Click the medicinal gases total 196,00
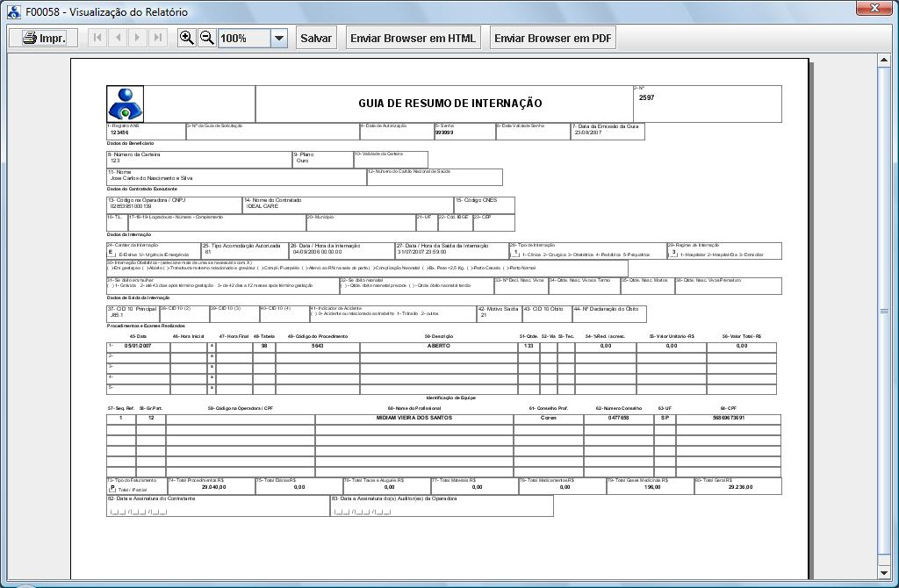This screenshot has width=899, height=588. pyautogui.click(x=652, y=487)
